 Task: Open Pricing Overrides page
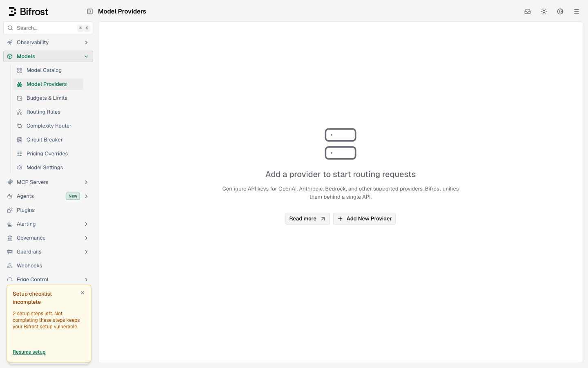(x=48, y=154)
